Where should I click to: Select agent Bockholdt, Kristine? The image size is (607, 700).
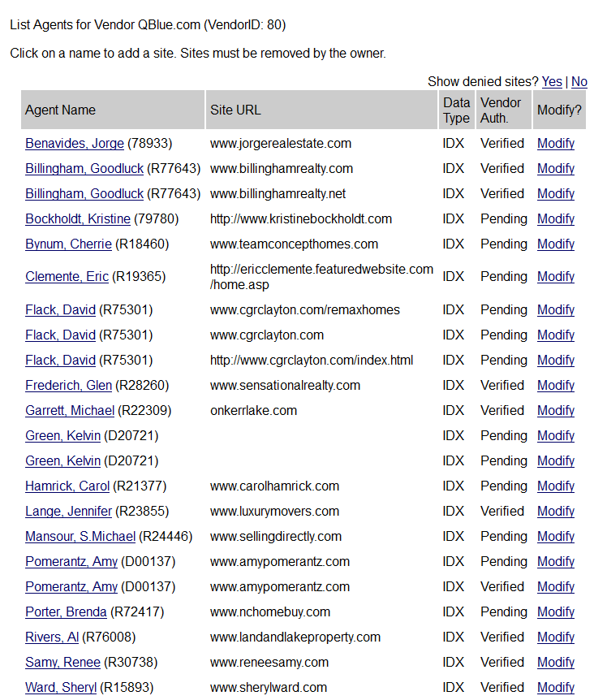tap(78, 219)
